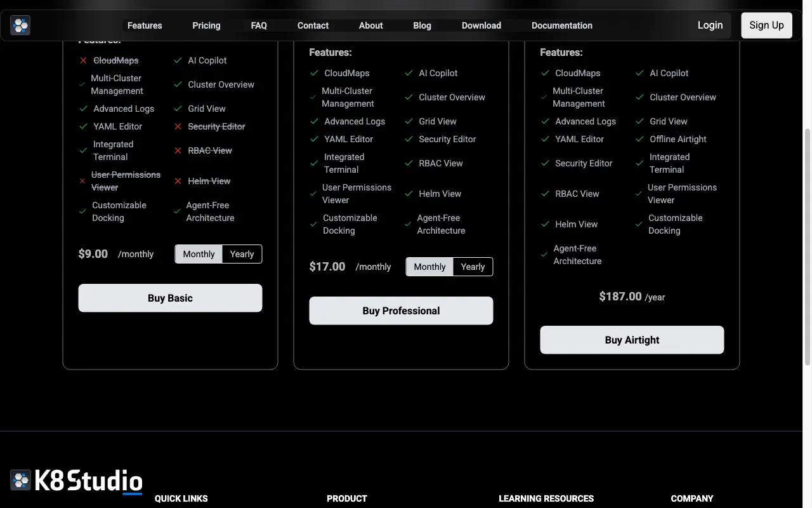The height and width of the screenshot is (508, 812).
Task: Click the COMPANY footer heading
Action: click(x=692, y=498)
